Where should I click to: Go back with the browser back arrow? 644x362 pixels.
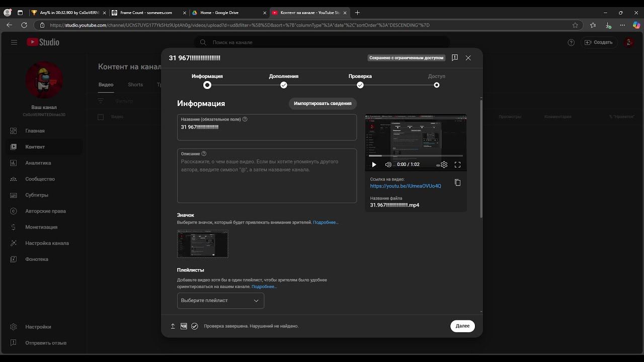(x=10, y=25)
